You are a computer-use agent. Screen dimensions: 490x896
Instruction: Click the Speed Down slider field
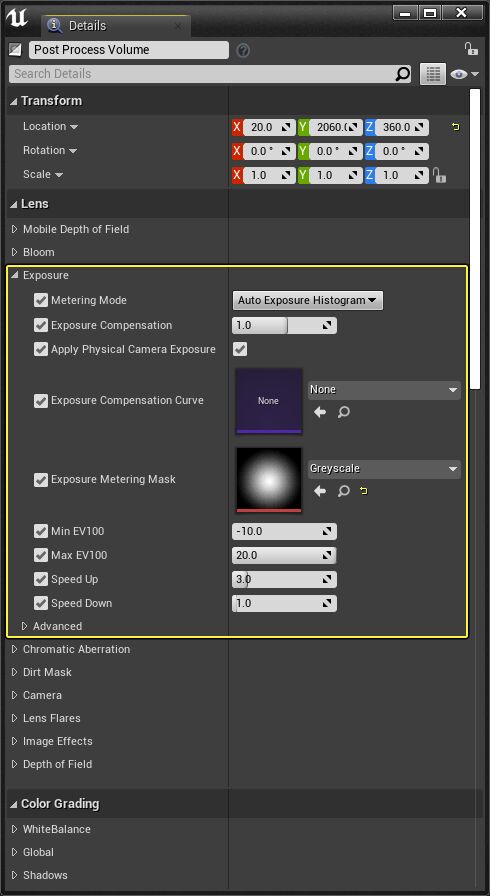click(284, 603)
